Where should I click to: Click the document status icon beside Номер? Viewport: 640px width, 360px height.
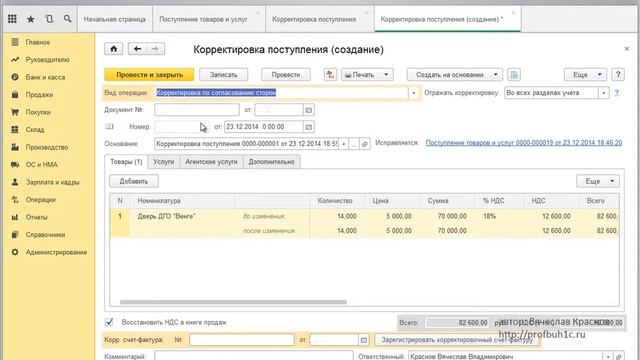[x=109, y=127]
